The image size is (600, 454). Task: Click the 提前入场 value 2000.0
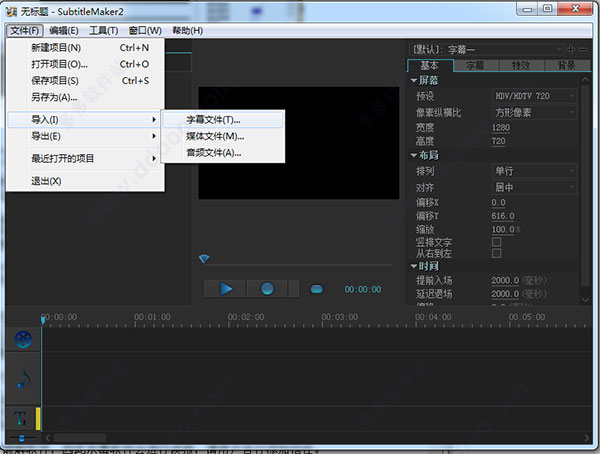(505, 281)
